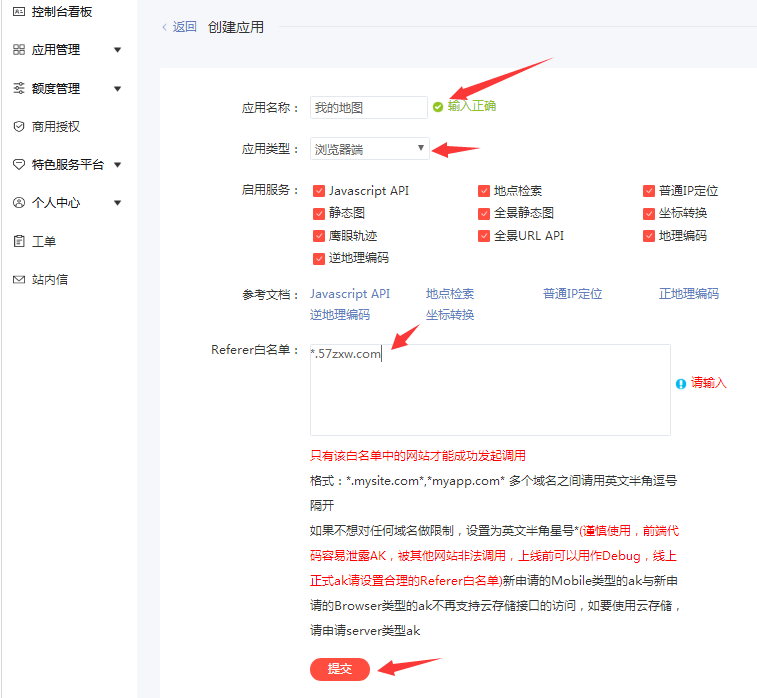Select 商用授权 in the sidebar
The image size is (757, 698).
point(55,126)
